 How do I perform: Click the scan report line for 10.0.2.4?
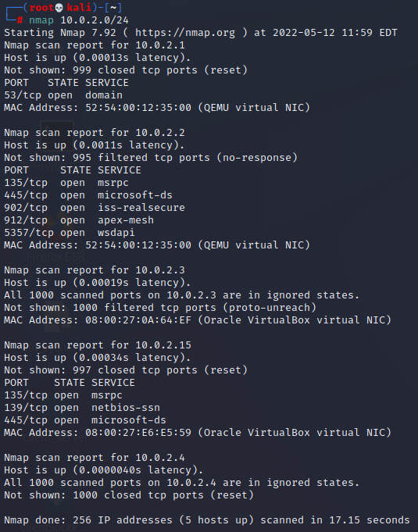(x=95, y=458)
